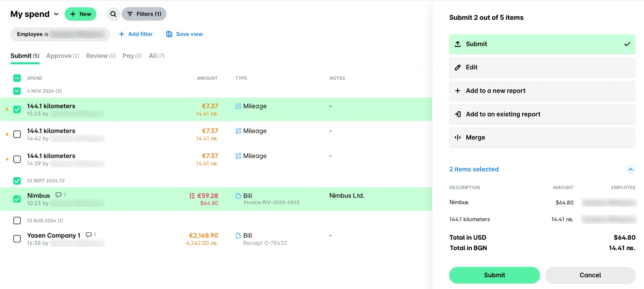Screen dimensions: 644x289
Task: Toggle the 13 SEPT 2024 group checkbox
Action: point(17,181)
